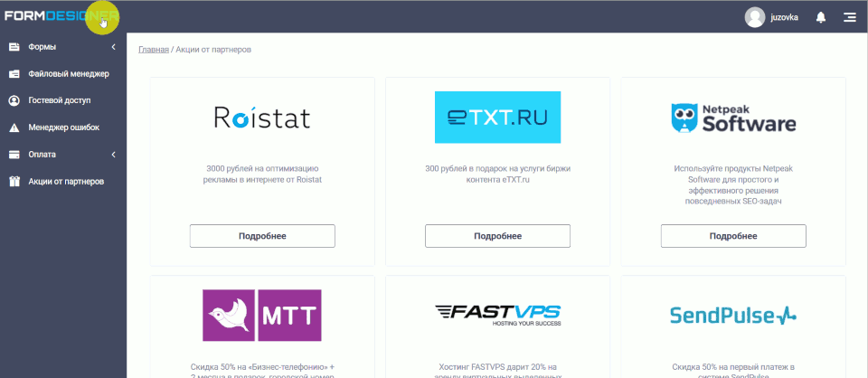Open the notifications bell
Screen dimensions: 868x378
821,17
